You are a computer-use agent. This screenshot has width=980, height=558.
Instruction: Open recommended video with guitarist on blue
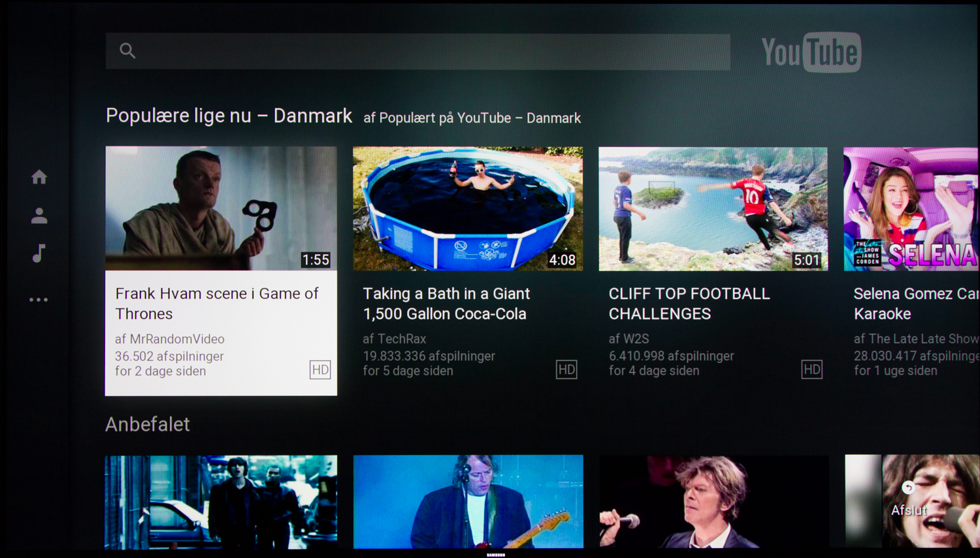coord(468,502)
